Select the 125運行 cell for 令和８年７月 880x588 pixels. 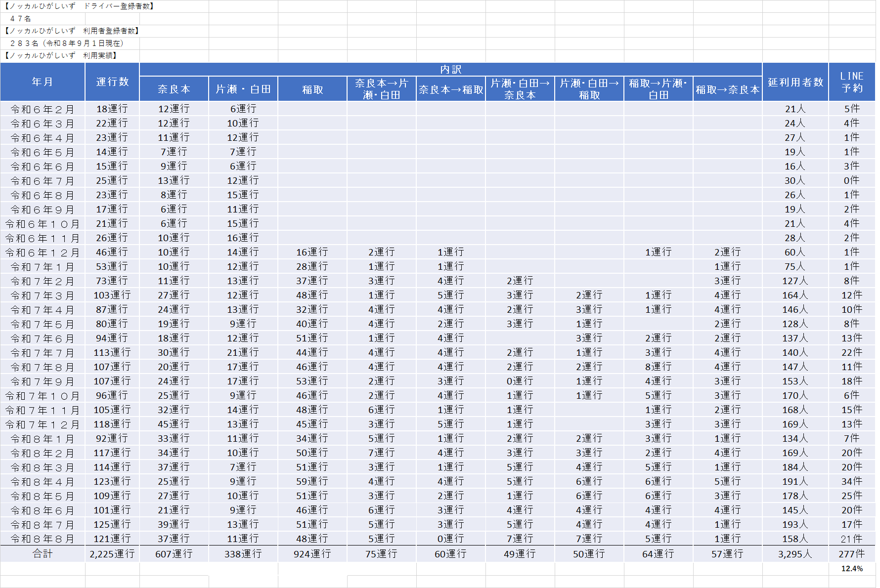pyautogui.click(x=112, y=524)
